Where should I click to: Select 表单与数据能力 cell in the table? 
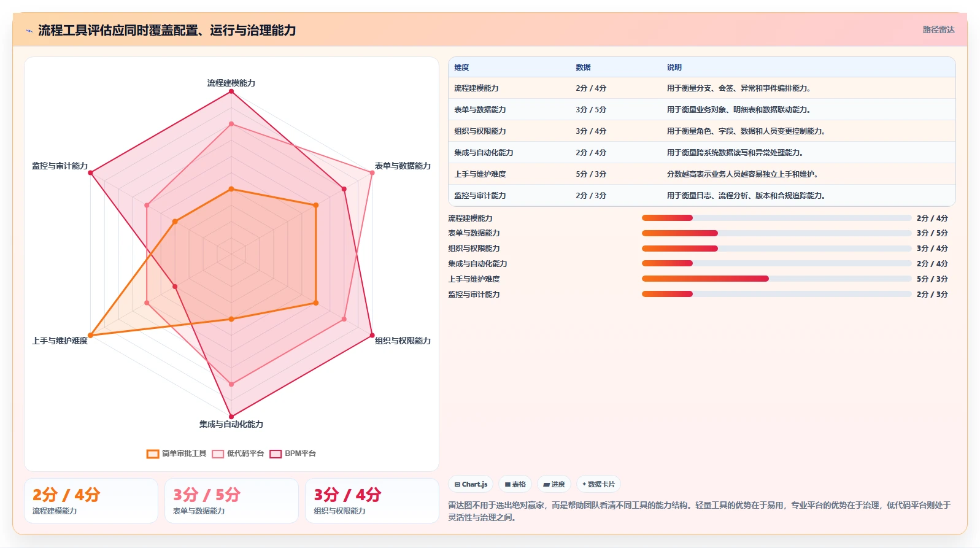[x=480, y=110]
